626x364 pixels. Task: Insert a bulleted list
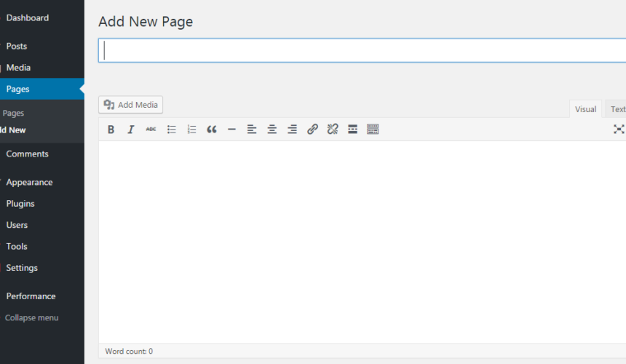point(172,130)
